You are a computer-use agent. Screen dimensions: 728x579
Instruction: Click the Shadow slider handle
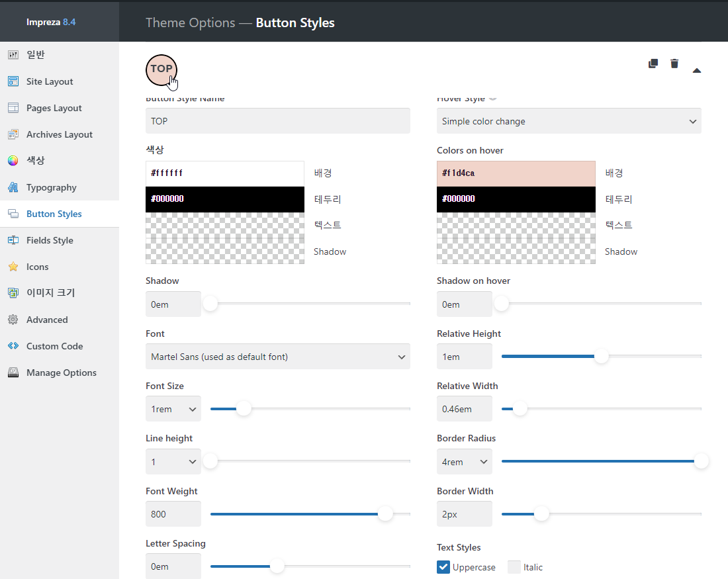coord(210,304)
